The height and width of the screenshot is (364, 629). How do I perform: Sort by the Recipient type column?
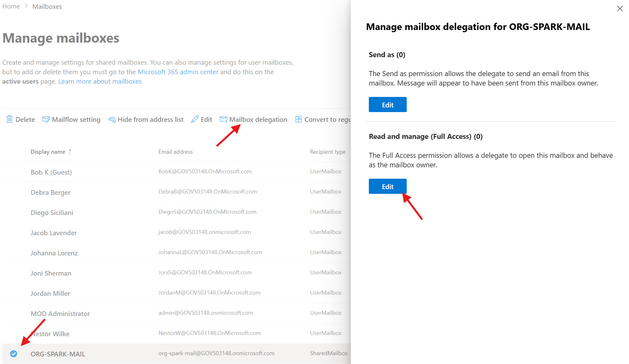(x=327, y=152)
